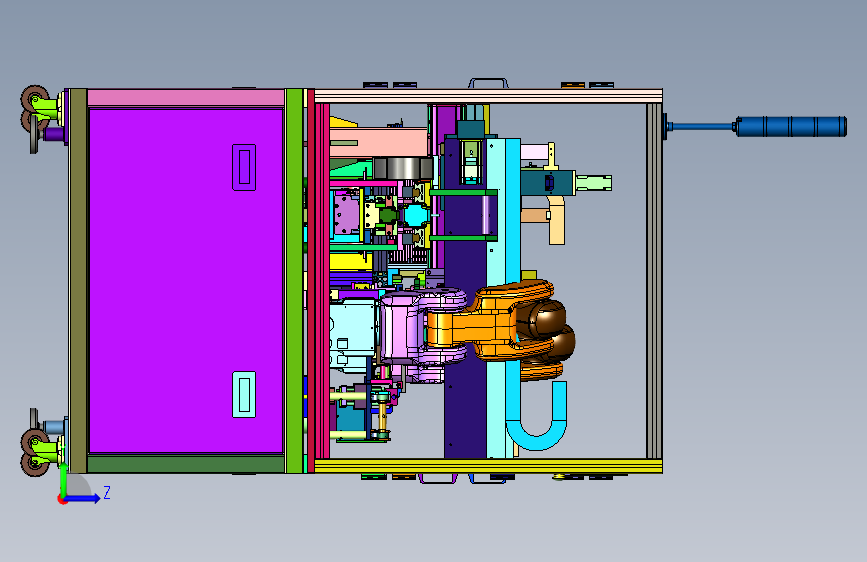Select the pink top strip above the magenta panel

tap(186, 98)
